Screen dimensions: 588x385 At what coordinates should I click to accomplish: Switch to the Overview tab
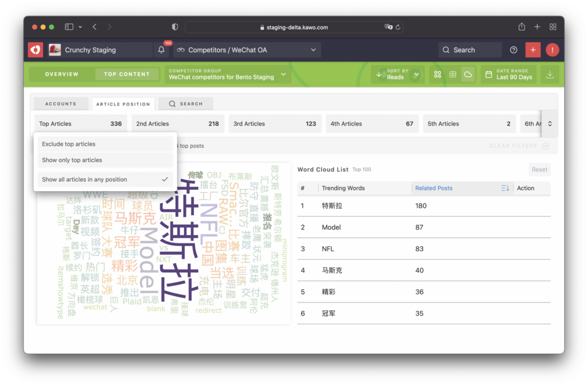tap(61, 74)
